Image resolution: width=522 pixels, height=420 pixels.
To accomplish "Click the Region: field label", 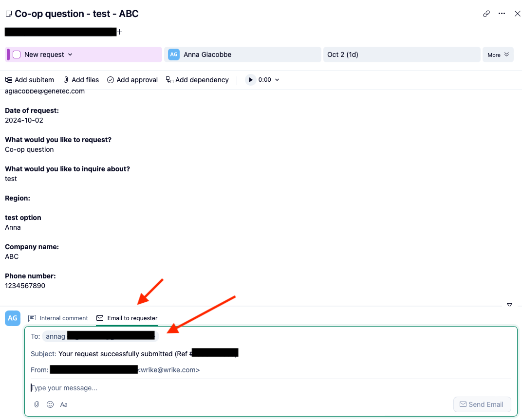I will (x=18, y=198).
